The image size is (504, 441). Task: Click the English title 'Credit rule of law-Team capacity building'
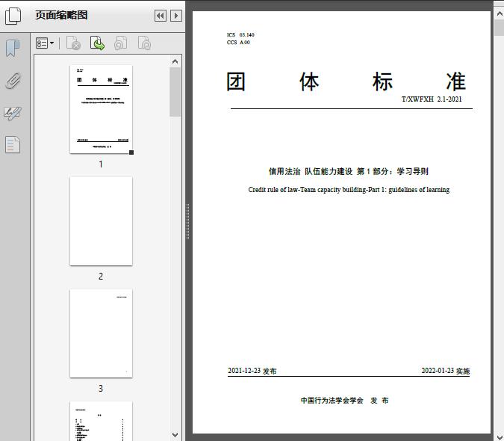tap(308, 190)
